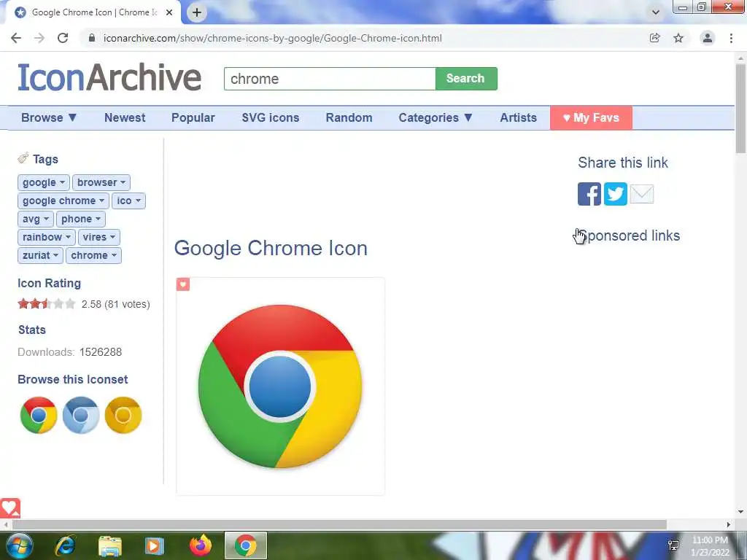Open the Random menu item
The height and width of the screenshot is (560, 747).
(x=349, y=117)
